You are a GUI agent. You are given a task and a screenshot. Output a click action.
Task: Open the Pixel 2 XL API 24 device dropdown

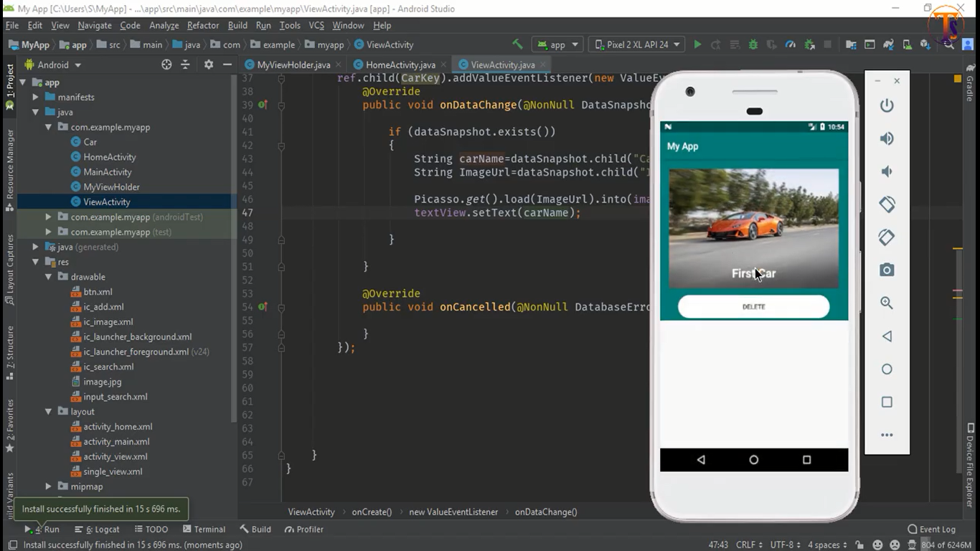[x=637, y=44]
